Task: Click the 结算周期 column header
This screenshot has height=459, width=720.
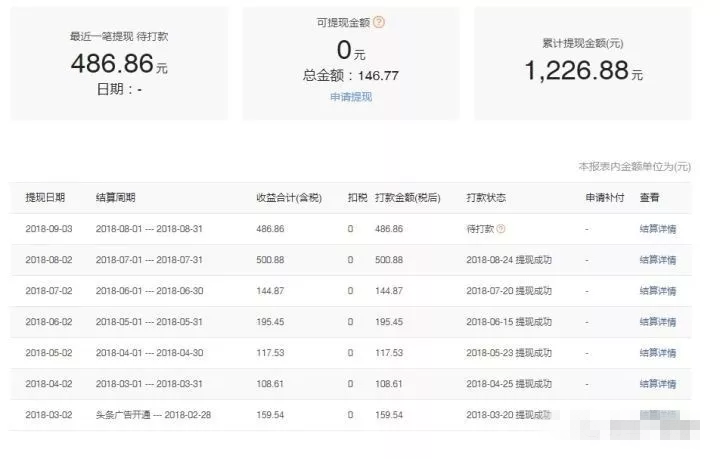Action: 116,197
